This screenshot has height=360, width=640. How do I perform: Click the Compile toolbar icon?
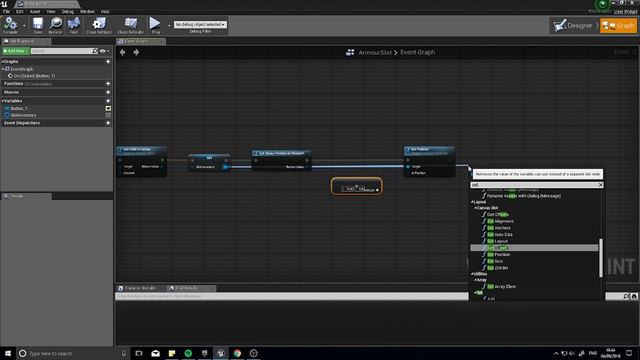[x=10, y=25]
